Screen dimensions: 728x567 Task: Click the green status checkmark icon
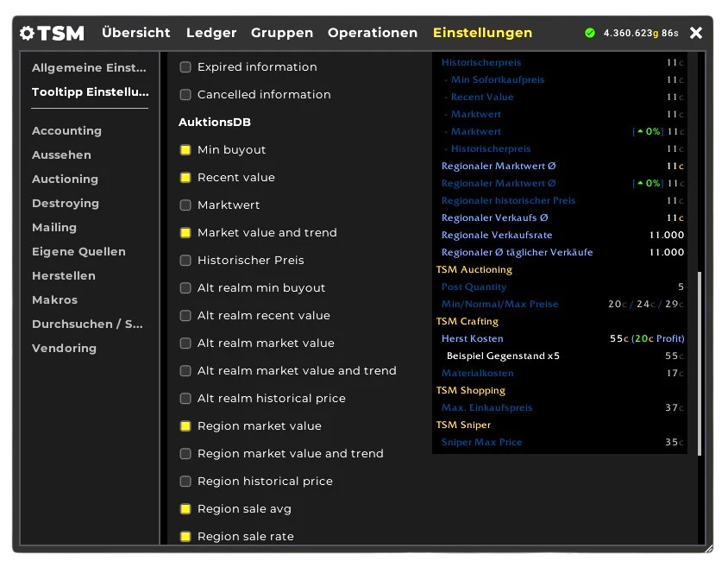[590, 33]
